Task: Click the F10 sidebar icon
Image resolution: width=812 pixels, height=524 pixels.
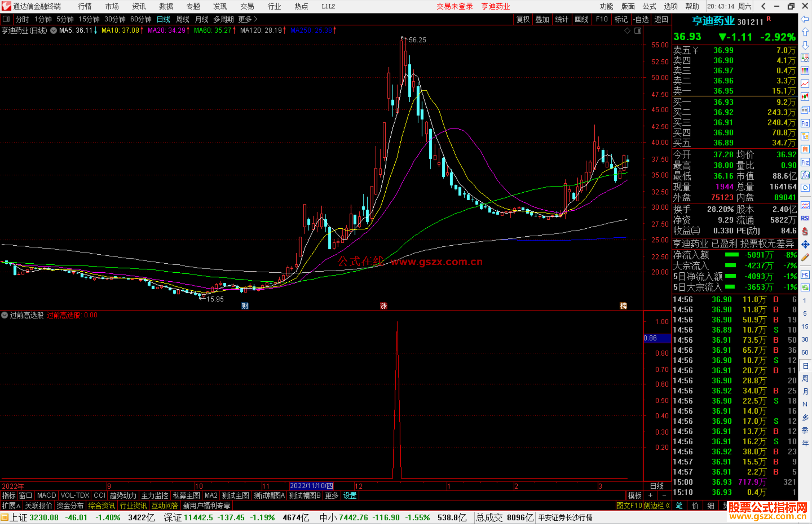Action: pyautogui.click(x=805, y=124)
